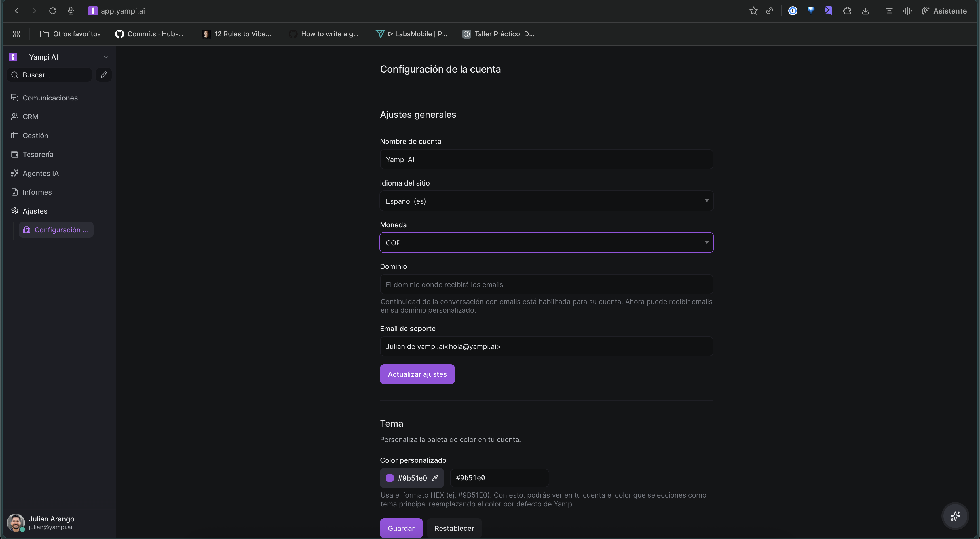Screen dimensions: 980x539
Task: Open the CRM section
Action: coord(30,117)
